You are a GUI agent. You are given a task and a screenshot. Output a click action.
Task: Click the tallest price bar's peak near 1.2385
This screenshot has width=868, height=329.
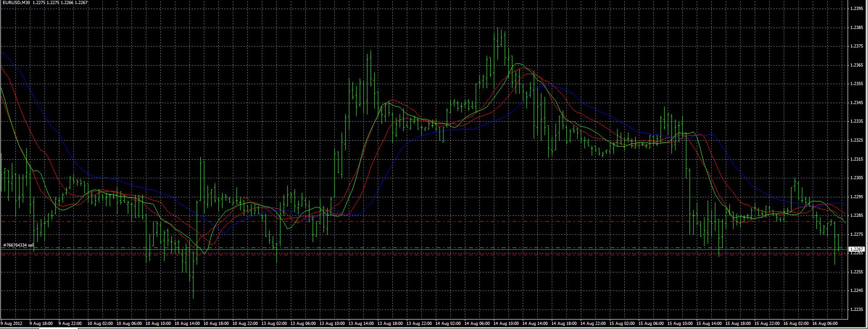pyautogui.click(x=498, y=29)
